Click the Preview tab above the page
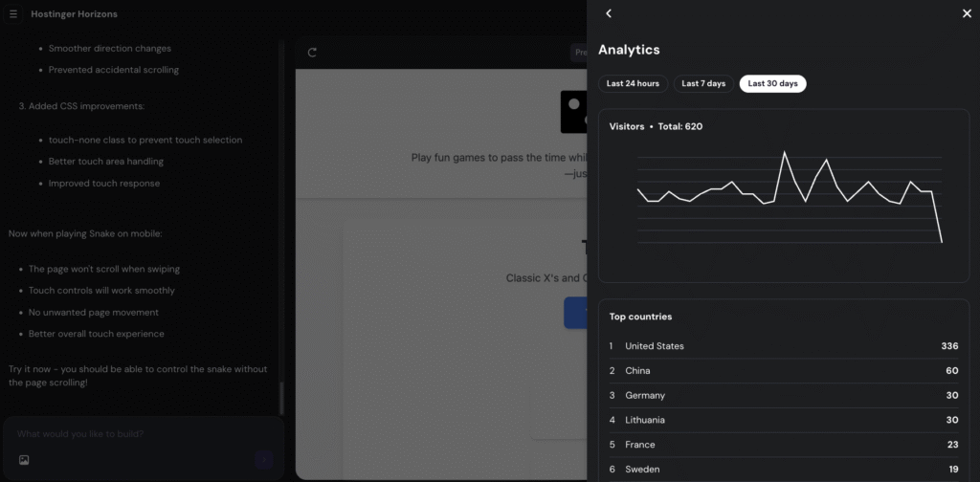Viewport: 980px width, 482px height. point(579,53)
